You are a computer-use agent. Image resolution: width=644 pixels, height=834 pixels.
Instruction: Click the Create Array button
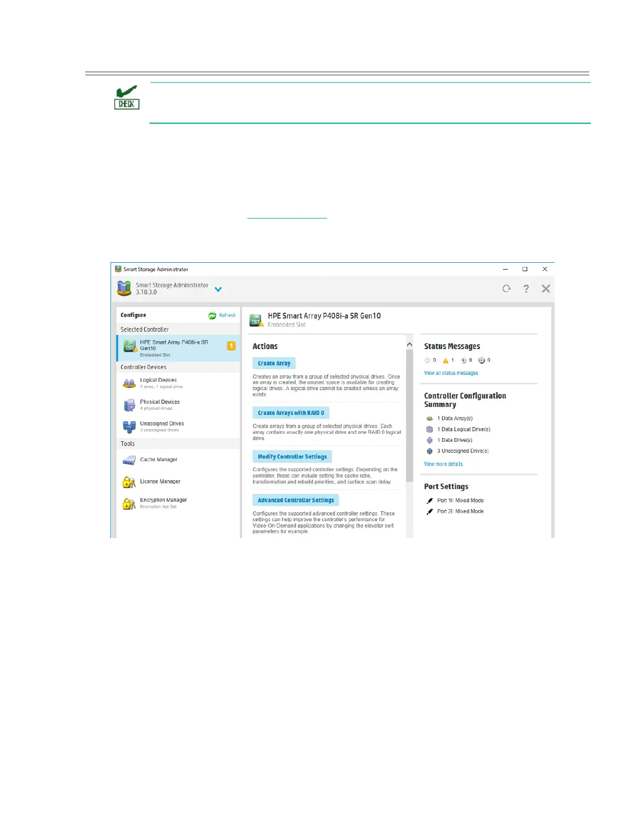click(x=274, y=363)
